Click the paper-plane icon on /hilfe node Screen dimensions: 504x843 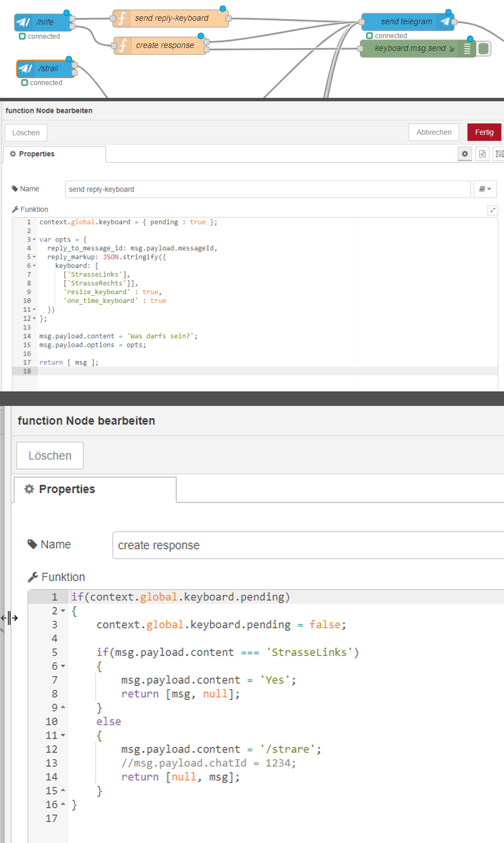coord(24,22)
